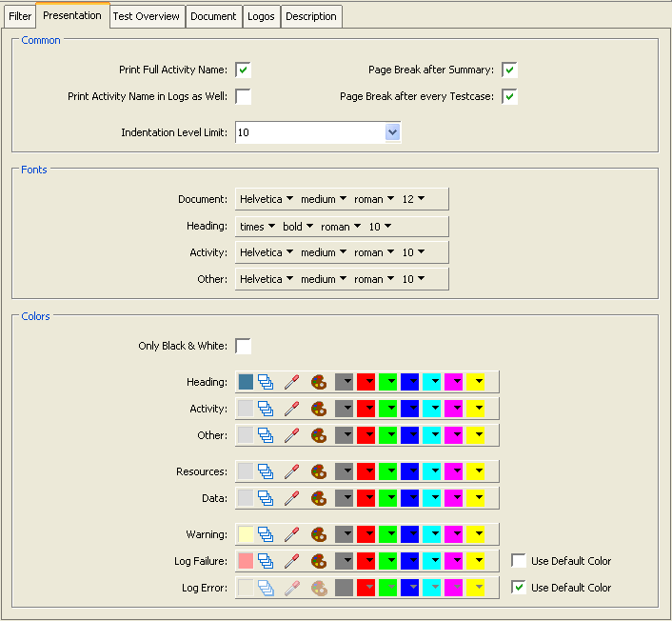Viewport: 672px width, 621px height.
Task: Click the copy-color icon in Other row
Action: point(267,435)
